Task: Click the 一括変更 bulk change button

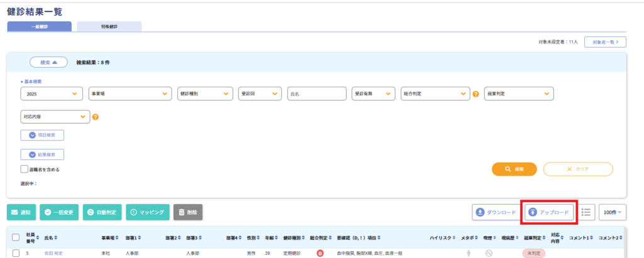Action: 59,213
